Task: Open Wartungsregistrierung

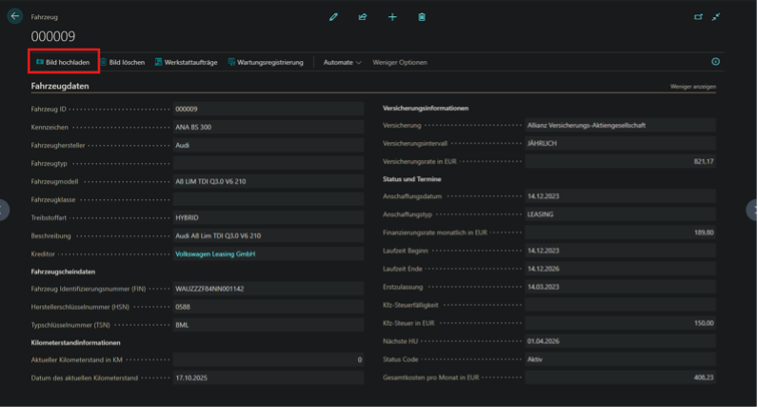Action: tap(265, 62)
